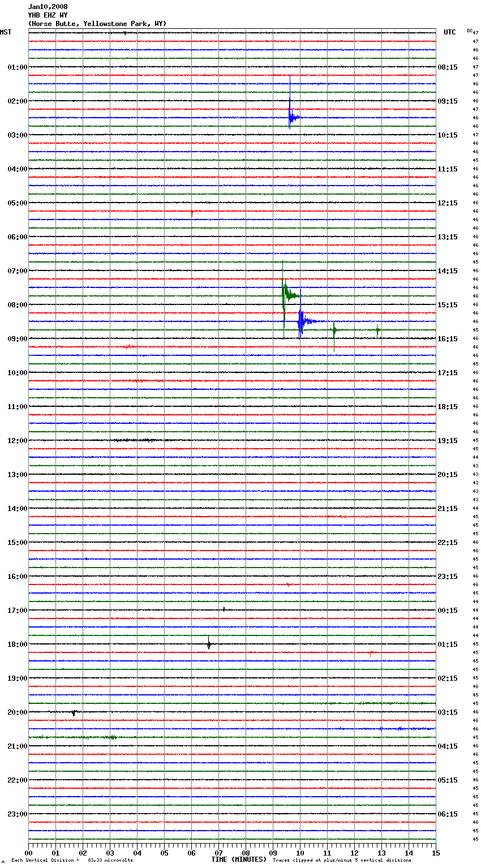Select the 11:00 MST time label

18,407
